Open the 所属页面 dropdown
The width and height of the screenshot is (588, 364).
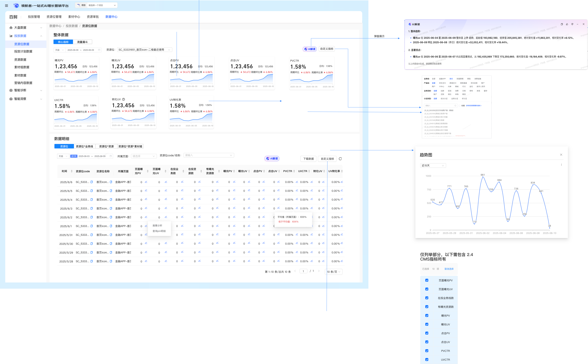point(144,156)
